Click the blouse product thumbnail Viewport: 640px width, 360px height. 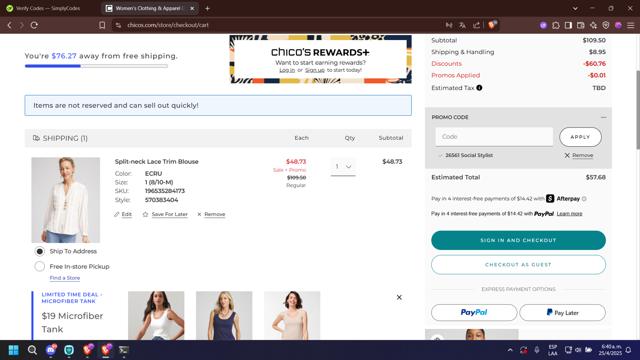click(66, 200)
